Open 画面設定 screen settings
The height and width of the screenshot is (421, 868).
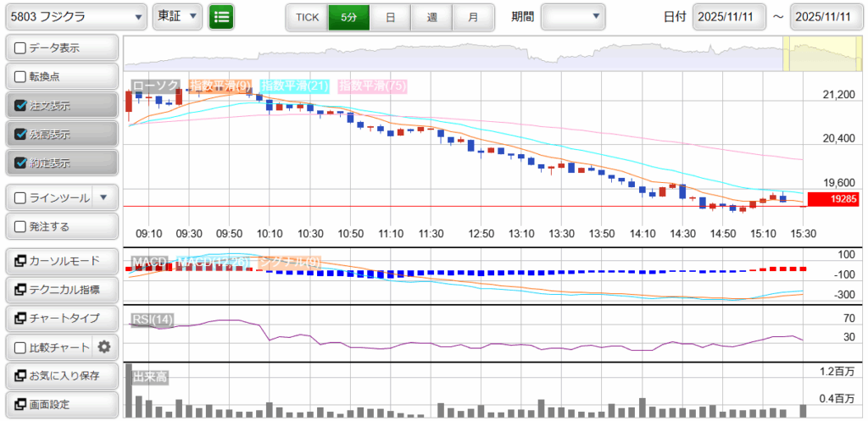[61, 404]
